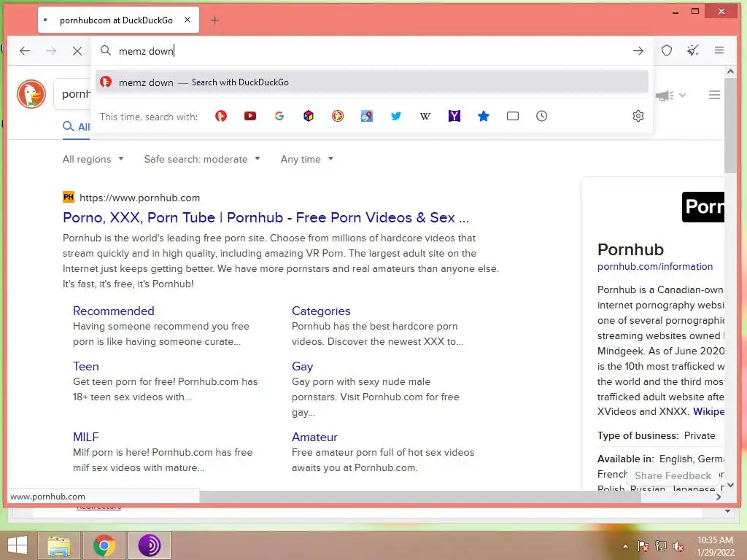
Task: Search history with the clock icon
Action: 542,116
